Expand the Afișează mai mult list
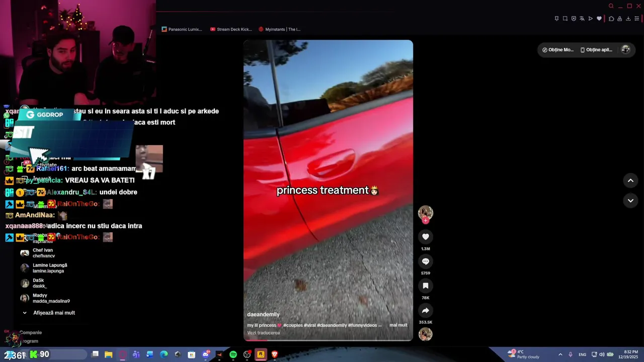This screenshot has height=362, width=644. 49,313
